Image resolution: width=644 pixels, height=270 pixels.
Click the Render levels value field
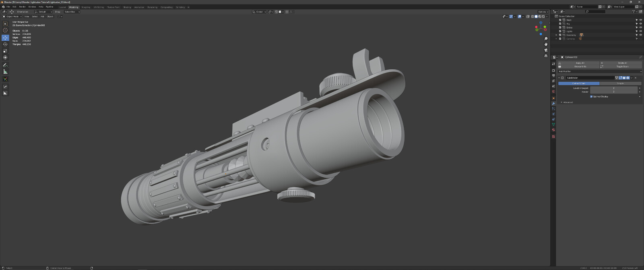613,92
